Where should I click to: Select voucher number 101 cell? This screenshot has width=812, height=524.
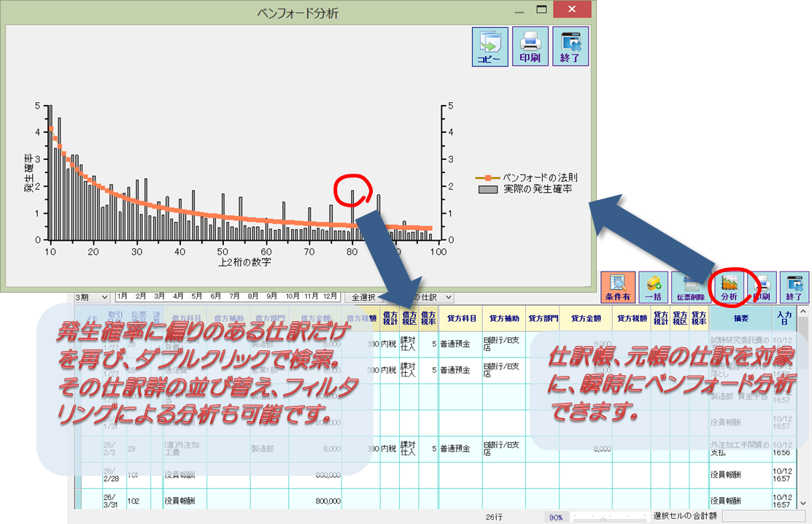139,475
